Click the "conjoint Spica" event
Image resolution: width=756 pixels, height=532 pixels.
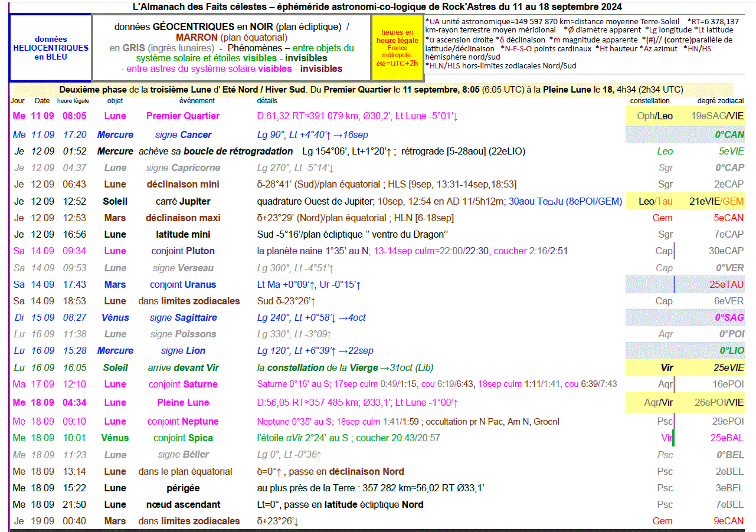[183, 438]
